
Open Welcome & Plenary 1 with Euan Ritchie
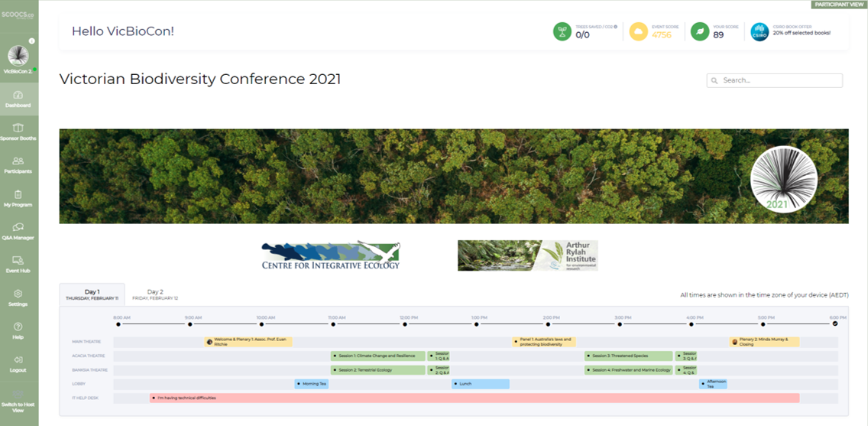[x=248, y=342]
